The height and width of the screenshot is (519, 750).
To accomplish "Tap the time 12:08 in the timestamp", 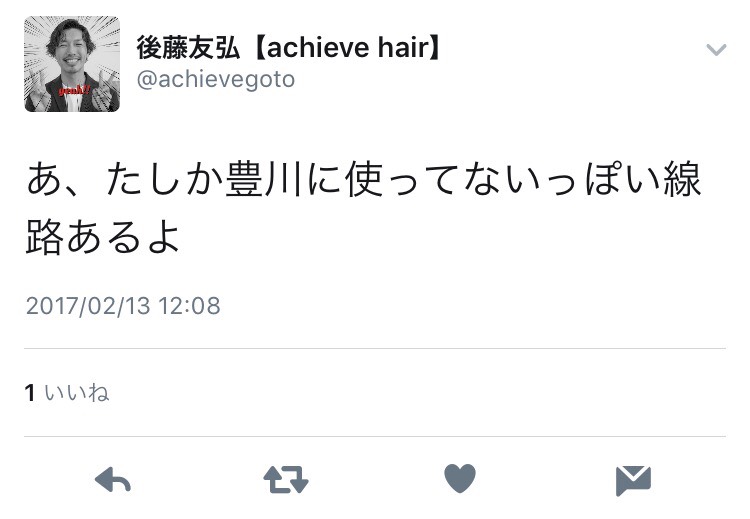I will pyautogui.click(x=189, y=306).
